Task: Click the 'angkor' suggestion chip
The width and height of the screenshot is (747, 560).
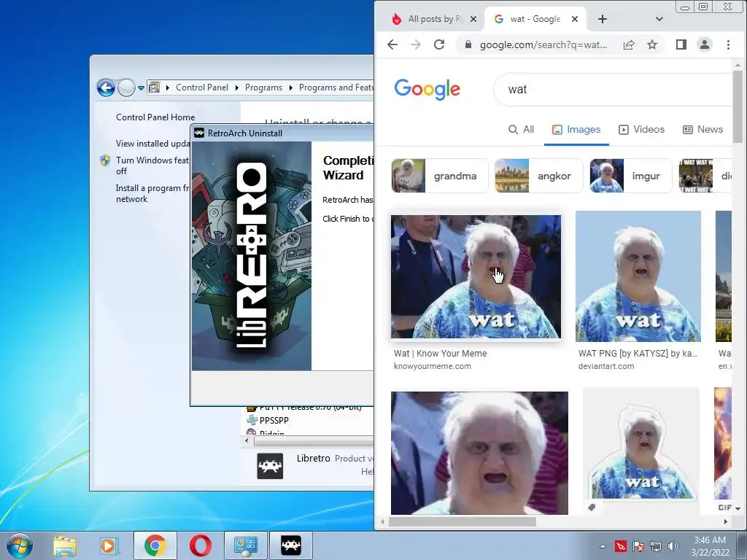Action: (539, 176)
